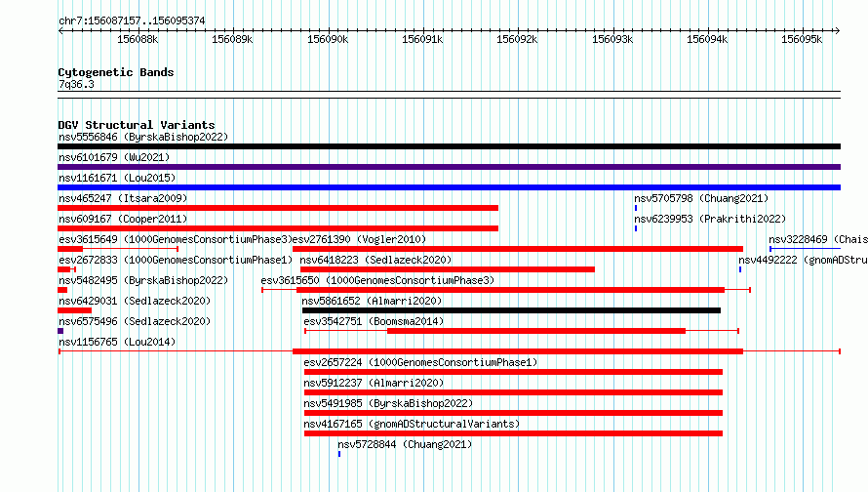Select nsv5705798 (Chuang2021) label

701,198
